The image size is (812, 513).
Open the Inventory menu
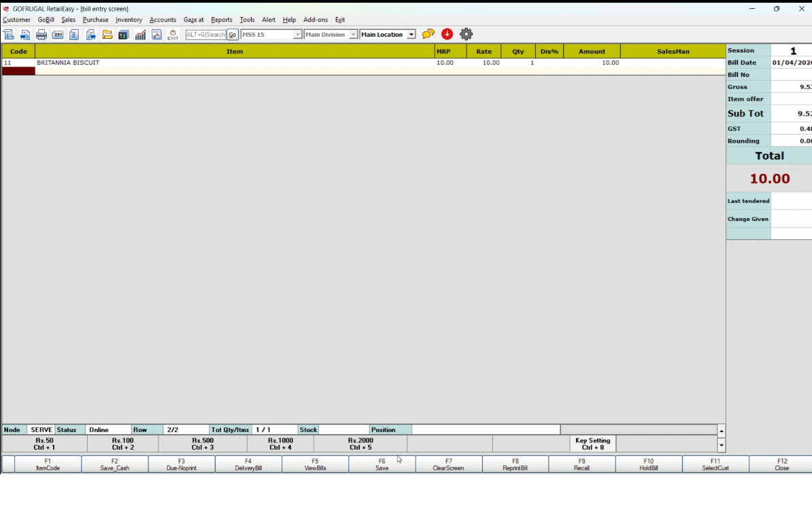pos(129,20)
